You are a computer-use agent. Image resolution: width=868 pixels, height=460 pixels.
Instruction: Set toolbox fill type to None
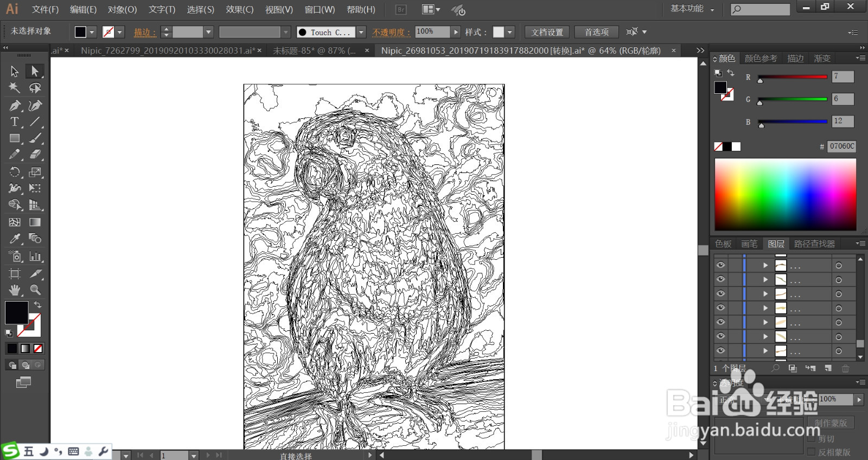[x=38, y=348]
